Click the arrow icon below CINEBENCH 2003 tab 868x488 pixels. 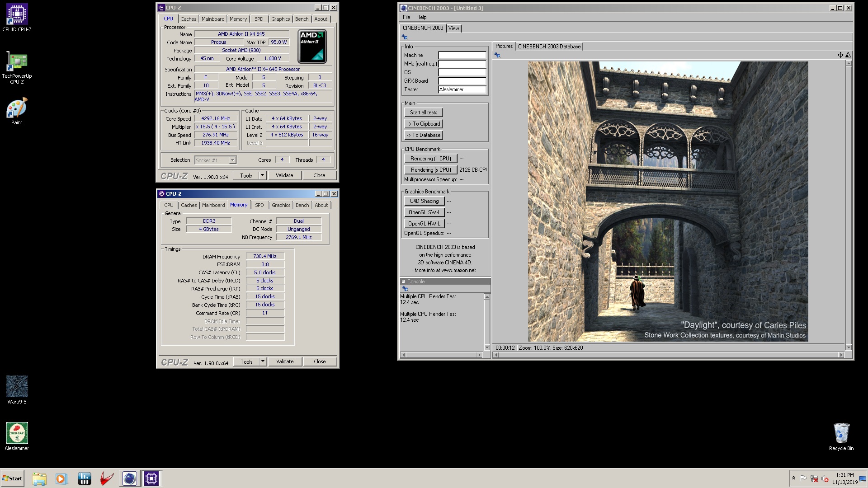(405, 37)
